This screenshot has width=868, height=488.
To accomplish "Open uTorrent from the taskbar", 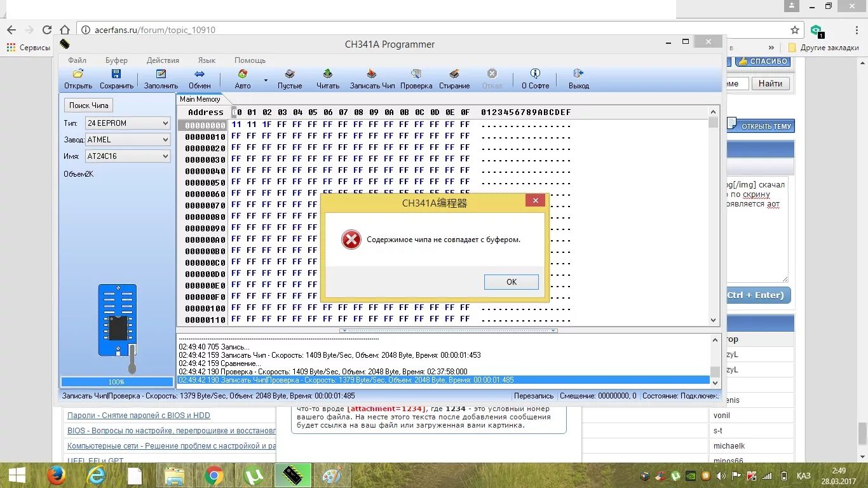I will pos(254,475).
